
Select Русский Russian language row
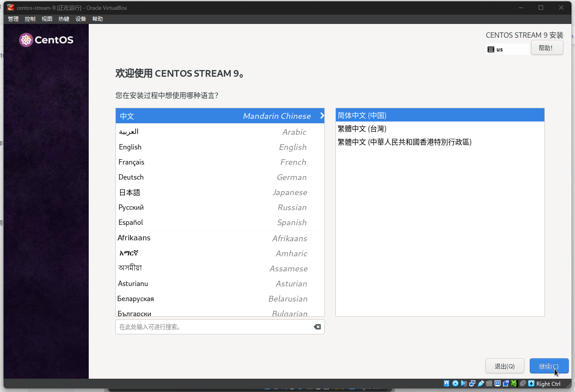(x=220, y=207)
